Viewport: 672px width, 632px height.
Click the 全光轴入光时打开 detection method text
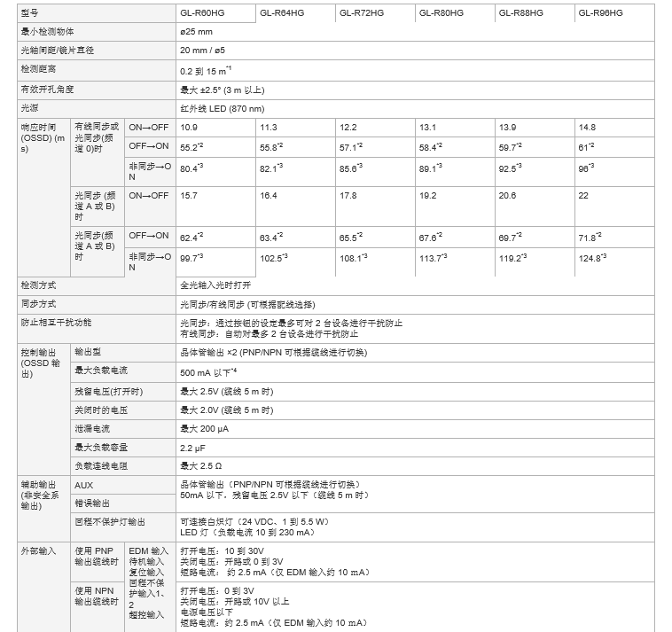pyautogui.click(x=215, y=285)
